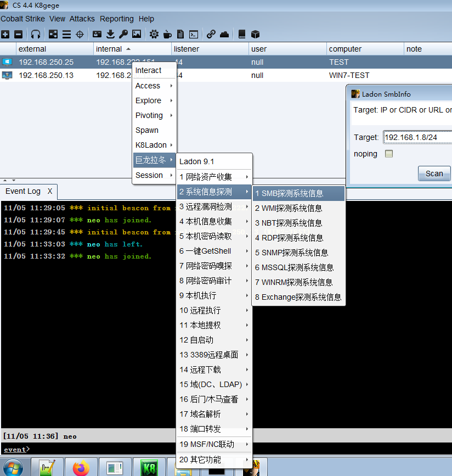Click the chain link toolbar icon
452x476 pixels.
point(211,34)
